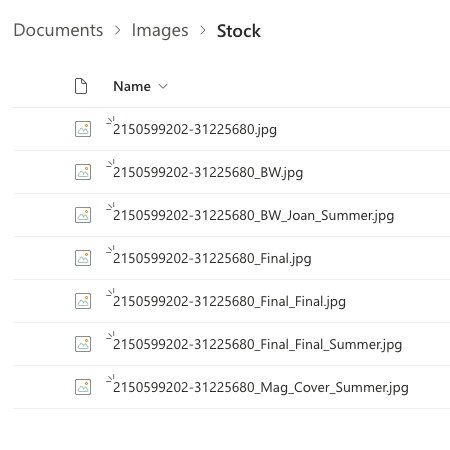Click image icon for Final_Final.jpg file
This screenshot has height=450, width=450.
[x=83, y=301]
